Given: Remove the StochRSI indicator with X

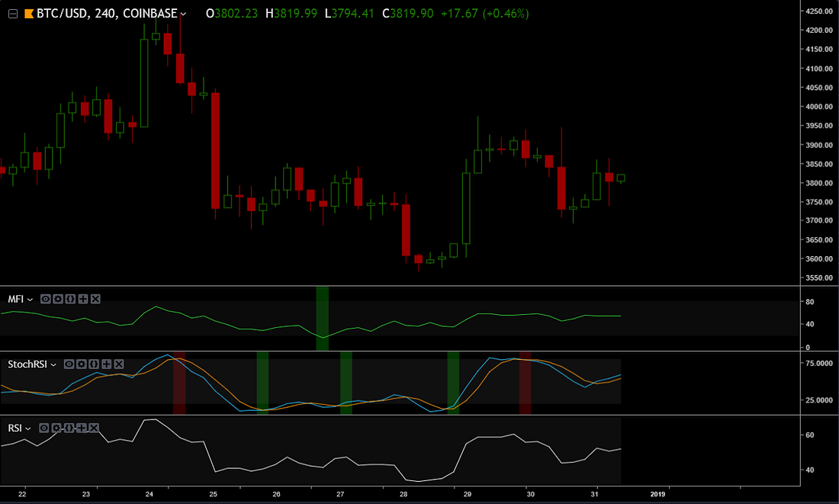Looking at the screenshot, I should point(119,364).
